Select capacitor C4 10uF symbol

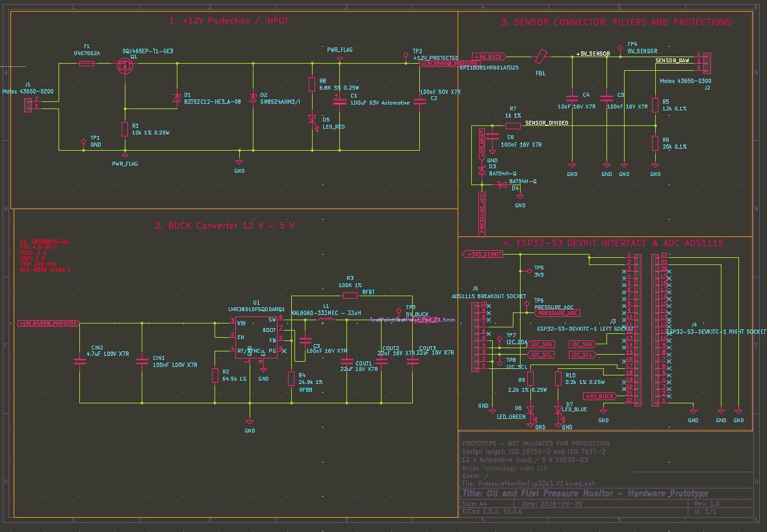coord(572,97)
